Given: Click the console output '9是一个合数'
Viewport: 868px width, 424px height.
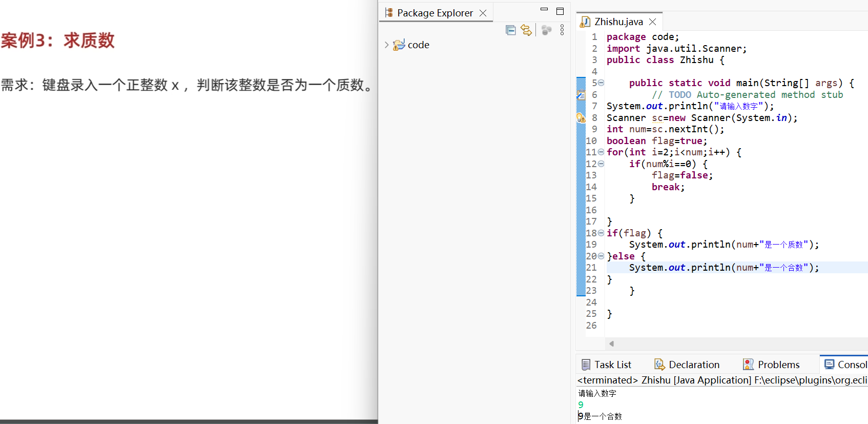Looking at the screenshot, I should click(x=600, y=416).
